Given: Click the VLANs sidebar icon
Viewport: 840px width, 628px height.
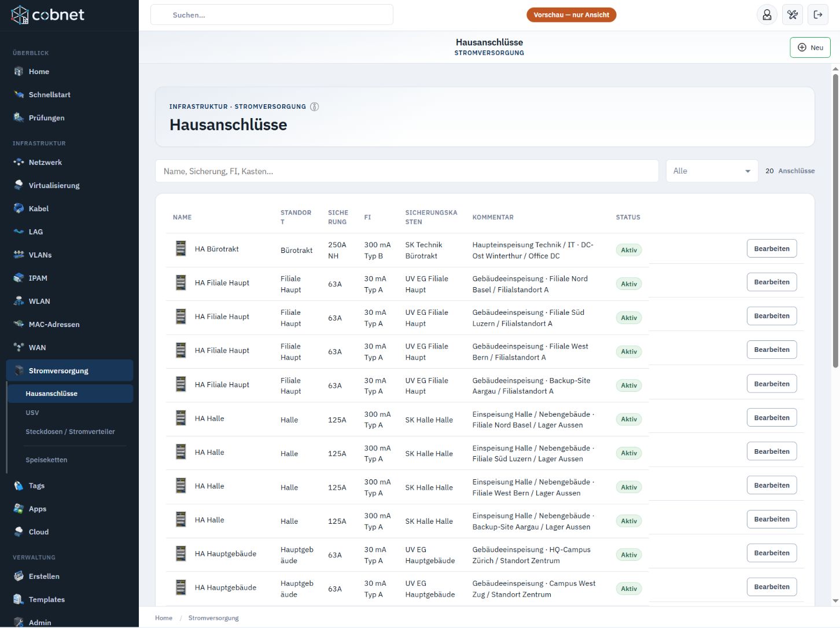Looking at the screenshot, I should tap(19, 255).
